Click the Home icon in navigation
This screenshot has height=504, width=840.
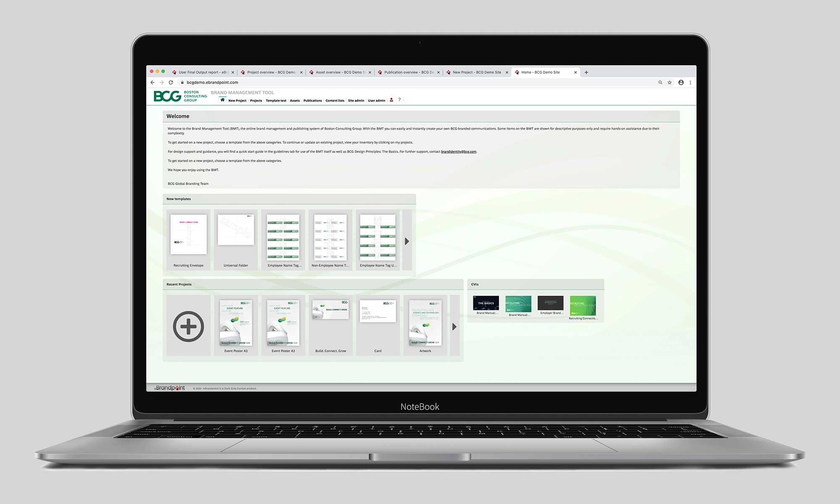coord(223,100)
